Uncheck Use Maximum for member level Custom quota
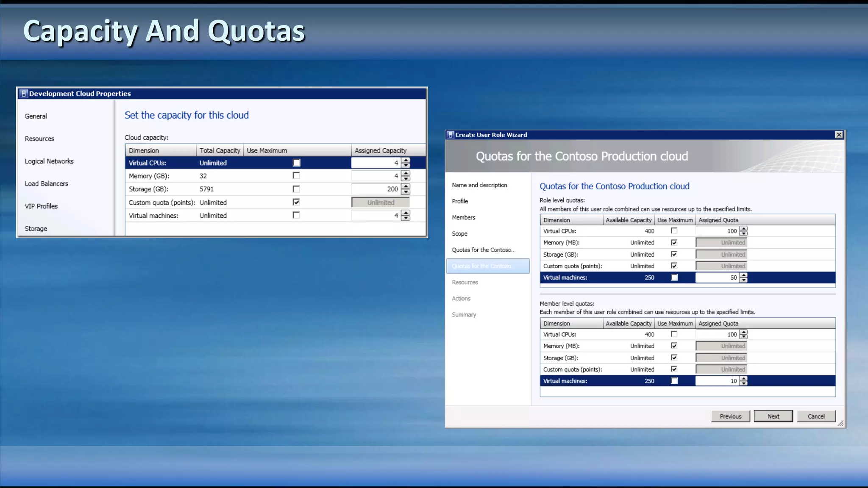 (x=674, y=369)
